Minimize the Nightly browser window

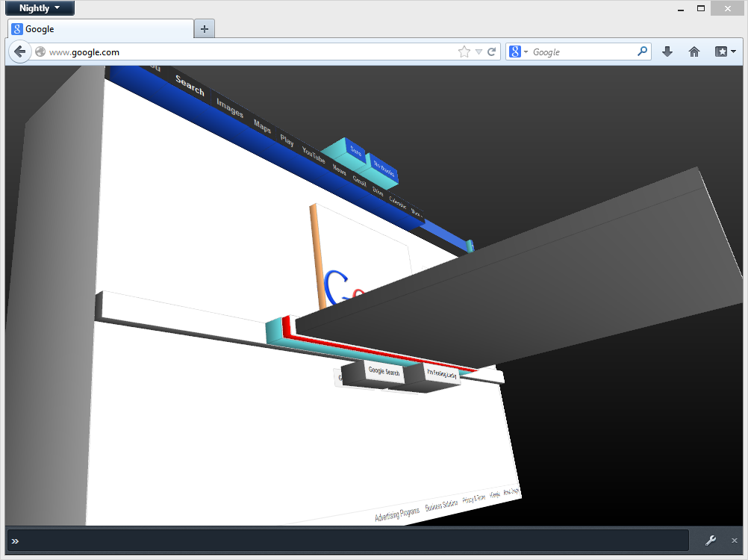point(681,8)
